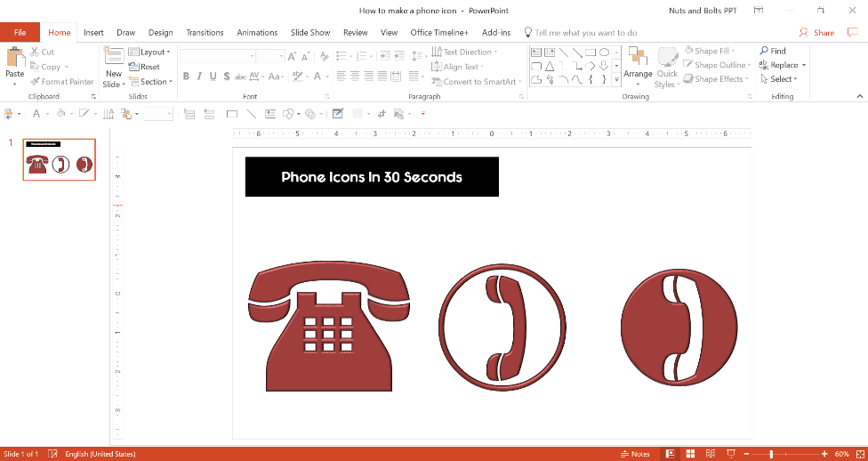868x461 pixels.
Task: Toggle Strikethrough formatting
Action: click(x=240, y=77)
